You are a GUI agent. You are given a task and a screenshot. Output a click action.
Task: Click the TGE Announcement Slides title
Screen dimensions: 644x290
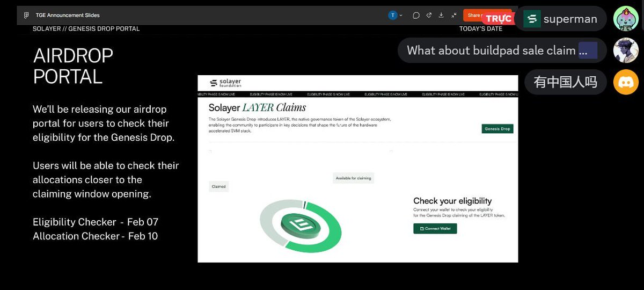[68, 15]
